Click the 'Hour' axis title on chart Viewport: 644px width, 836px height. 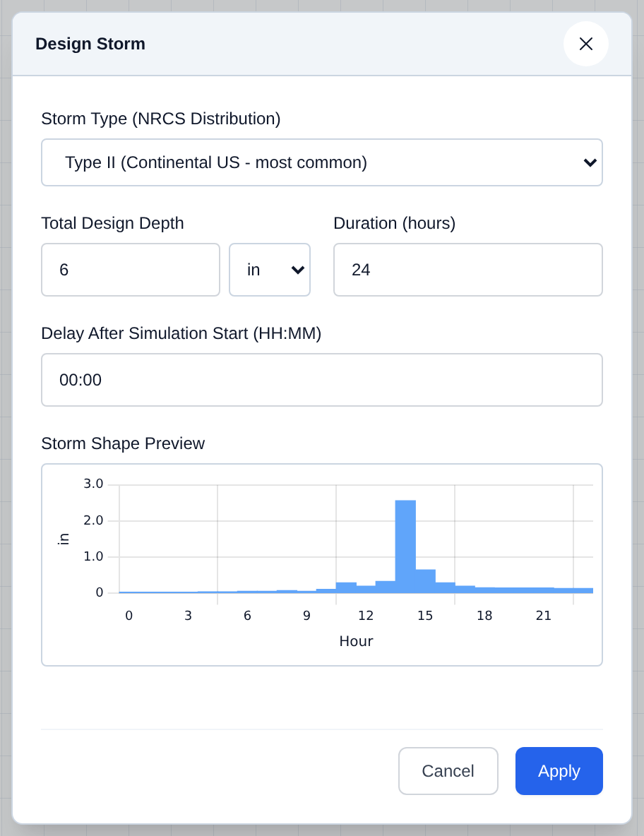pos(356,641)
